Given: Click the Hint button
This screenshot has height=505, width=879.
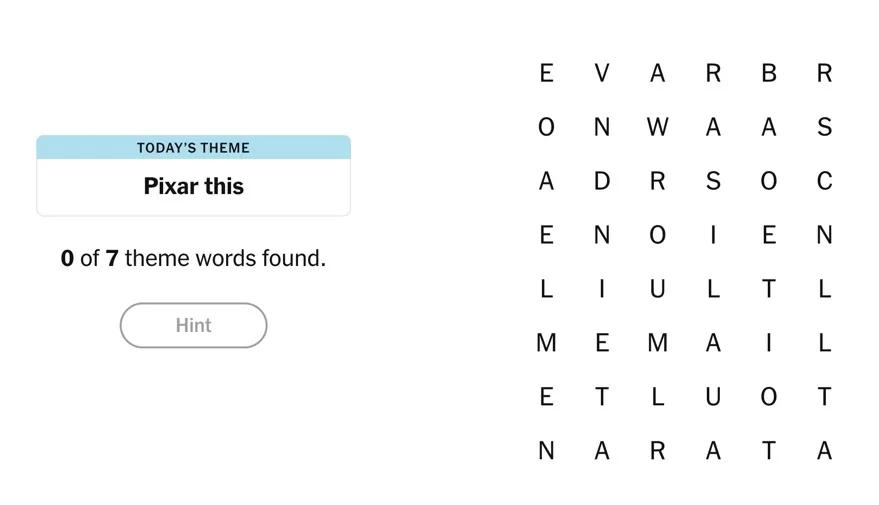Looking at the screenshot, I should [x=193, y=325].
